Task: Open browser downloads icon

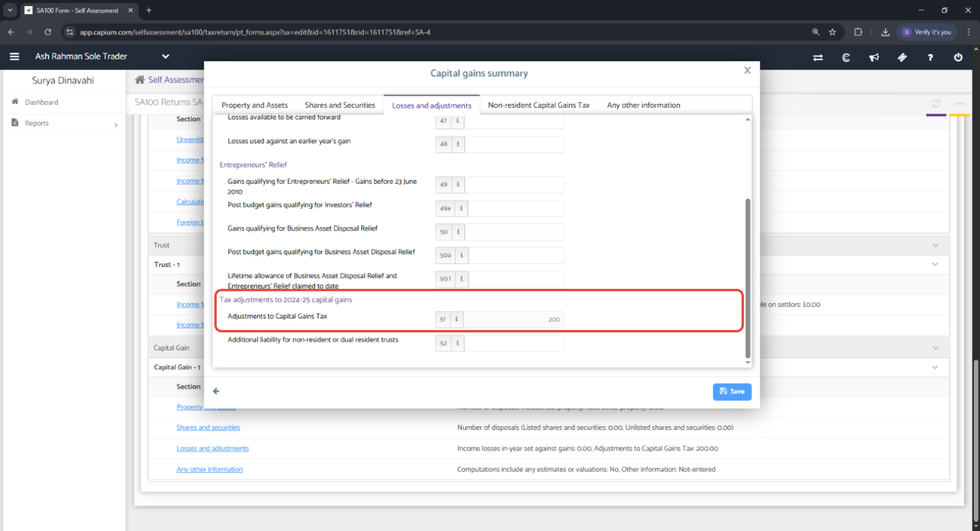Action: 885,32
